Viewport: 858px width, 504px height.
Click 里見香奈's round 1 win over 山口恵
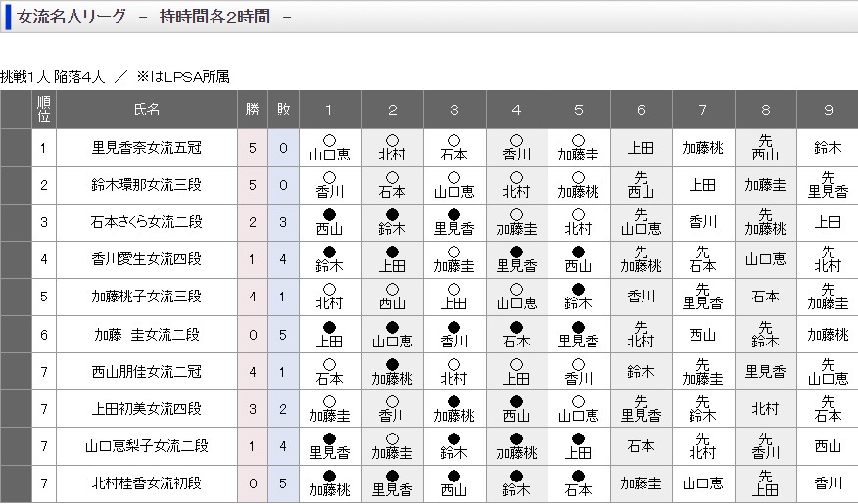pyautogui.click(x=330, y=148)
